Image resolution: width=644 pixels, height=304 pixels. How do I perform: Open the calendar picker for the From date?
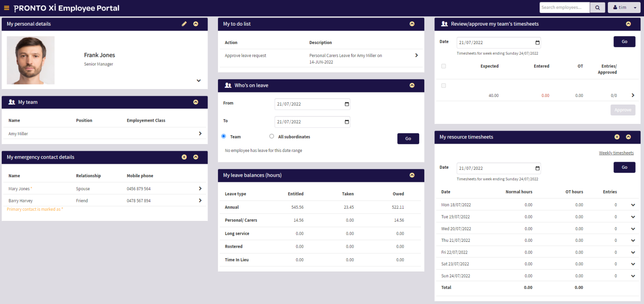346,104
